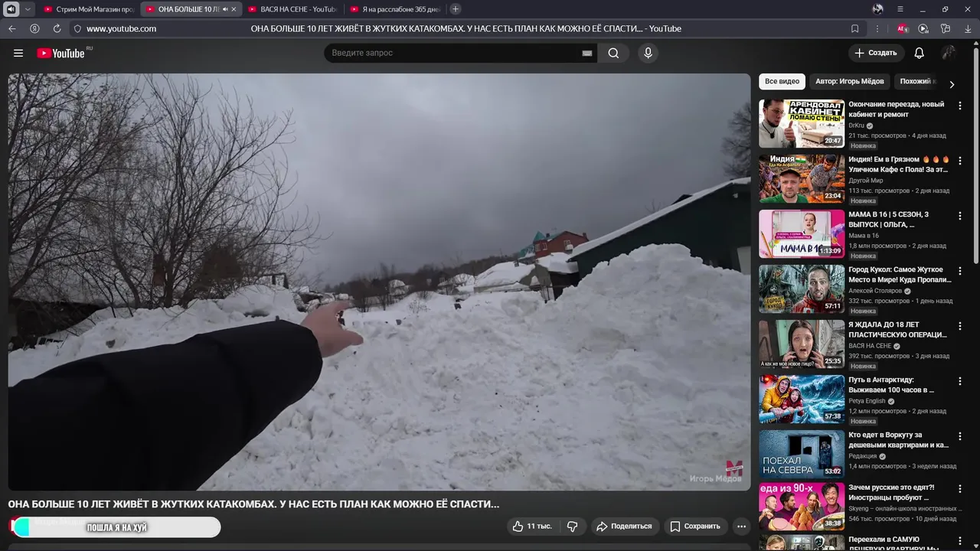
Task: Open the on-screen keyboard in search box
Action: click(x=587, y=53)
